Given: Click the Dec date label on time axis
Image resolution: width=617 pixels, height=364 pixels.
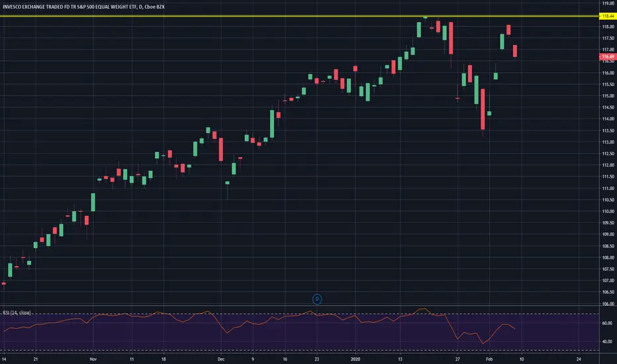Looking at the screenshot, I should coord(220,359).
